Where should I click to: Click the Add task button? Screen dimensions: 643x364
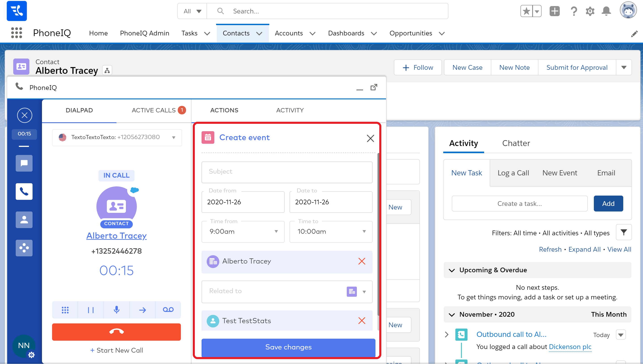tap(608, 204)
